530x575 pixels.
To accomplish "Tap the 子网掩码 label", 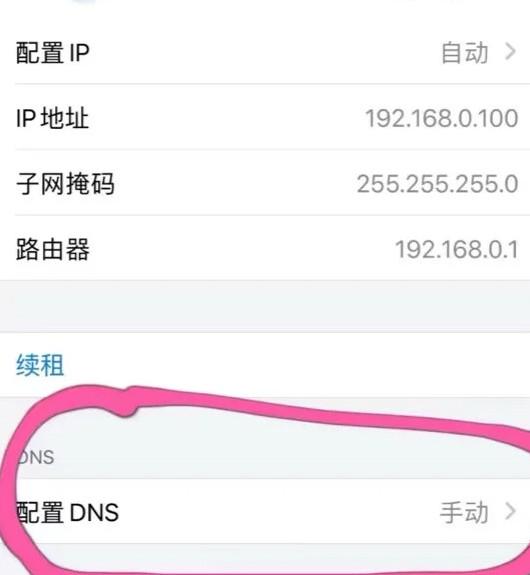I will pos(65,184).
